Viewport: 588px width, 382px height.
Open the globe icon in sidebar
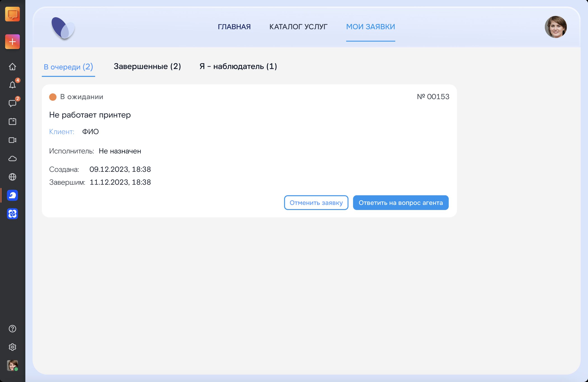(12, 177)
